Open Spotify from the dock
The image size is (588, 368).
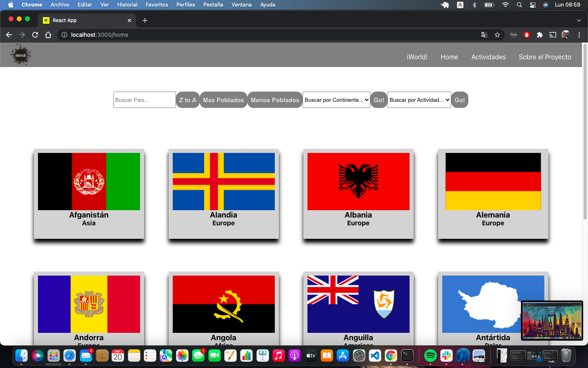[x=430, y=356]
